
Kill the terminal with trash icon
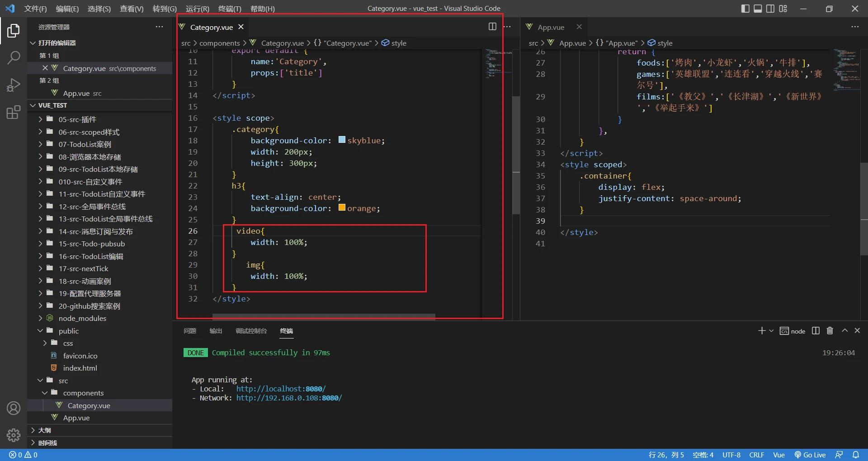[x=830, y=331]
